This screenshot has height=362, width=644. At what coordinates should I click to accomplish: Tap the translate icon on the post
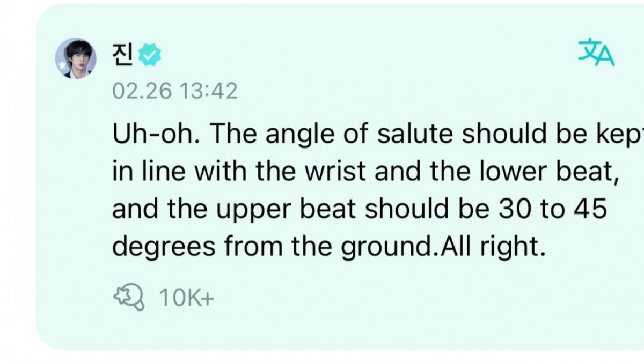pyautogui.click(x=596, y=54)
